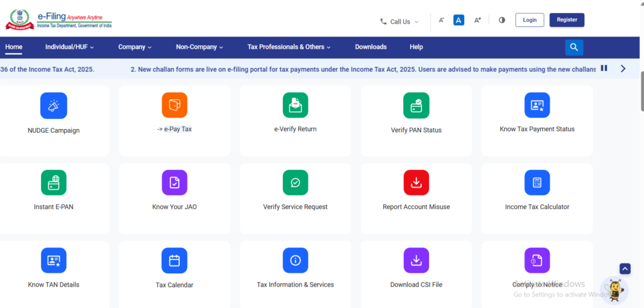
Task: Click the Report Account Misuse icon
Action: [x=416, y=183]
